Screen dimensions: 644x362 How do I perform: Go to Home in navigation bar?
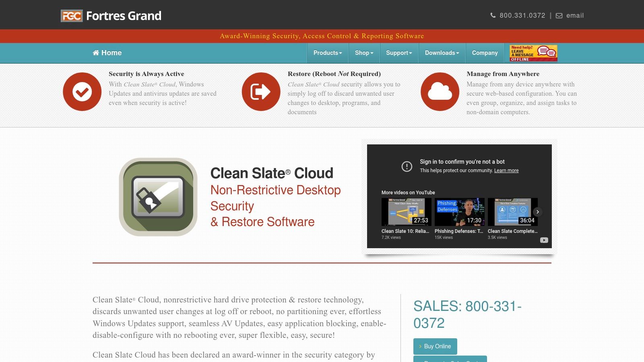107,53
